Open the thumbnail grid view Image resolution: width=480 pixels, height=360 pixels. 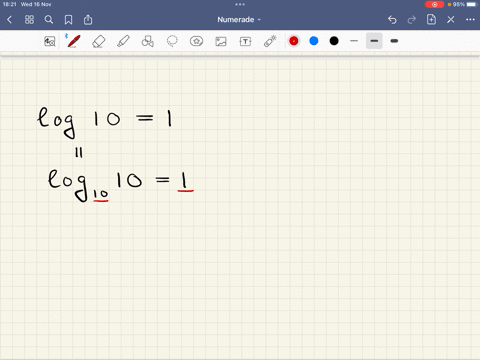pos(29,20)
